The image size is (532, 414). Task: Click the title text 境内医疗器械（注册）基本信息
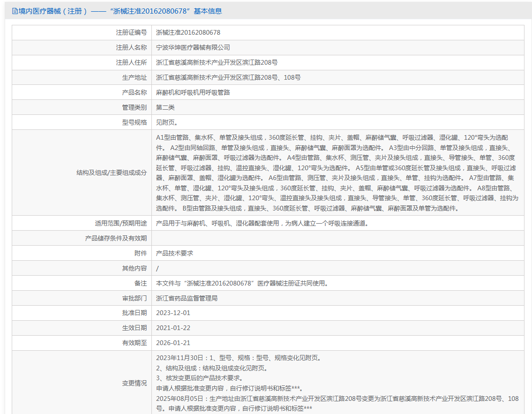(x=120, y=11)
